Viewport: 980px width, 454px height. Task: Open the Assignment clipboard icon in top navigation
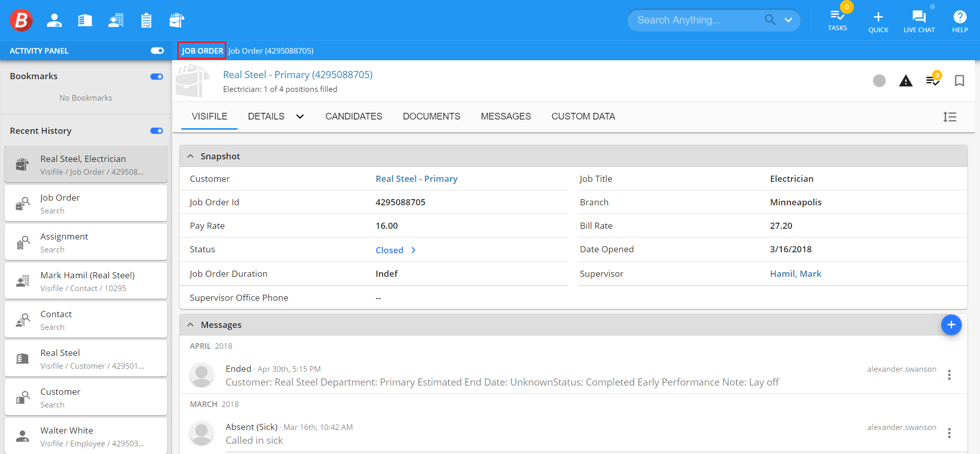[x=147, y=20]
